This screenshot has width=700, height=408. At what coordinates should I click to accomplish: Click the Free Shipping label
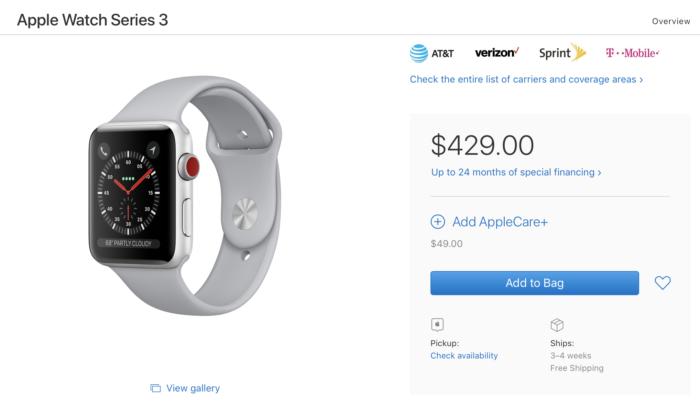(x=577, y=368)
